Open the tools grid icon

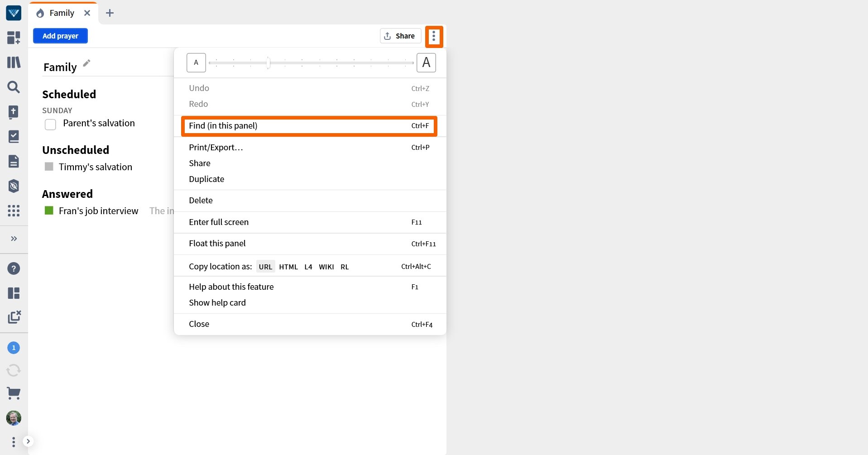pyautogui.click(x=14, y=211)
